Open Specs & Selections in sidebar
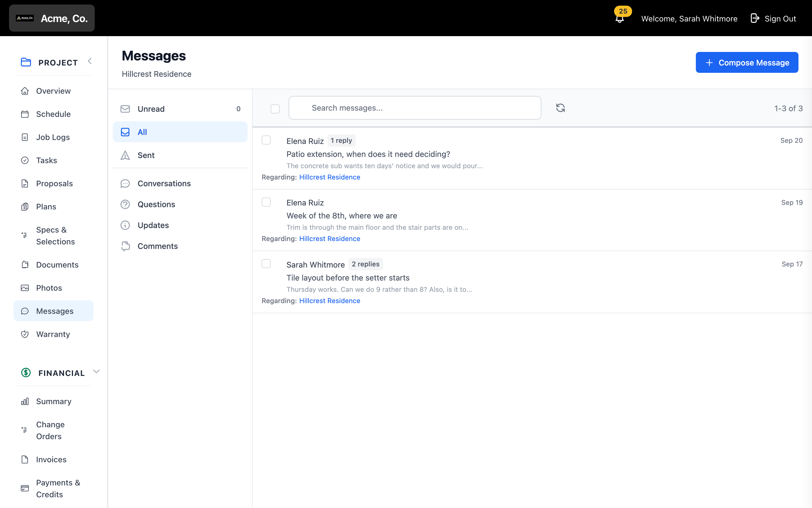Image resolution: width=812 pixels, height=508 pixels. [x=54, y=236]
